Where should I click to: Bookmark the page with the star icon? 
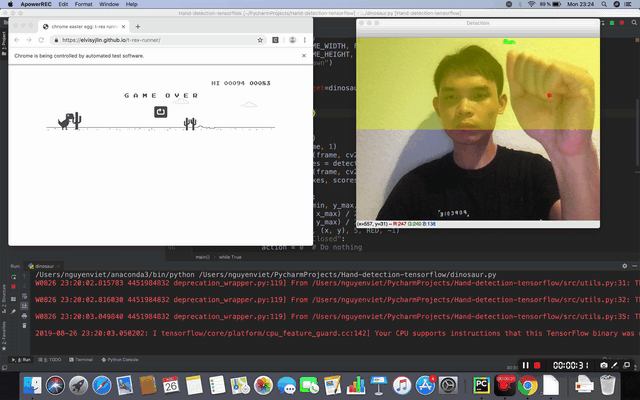pos(260,40)
